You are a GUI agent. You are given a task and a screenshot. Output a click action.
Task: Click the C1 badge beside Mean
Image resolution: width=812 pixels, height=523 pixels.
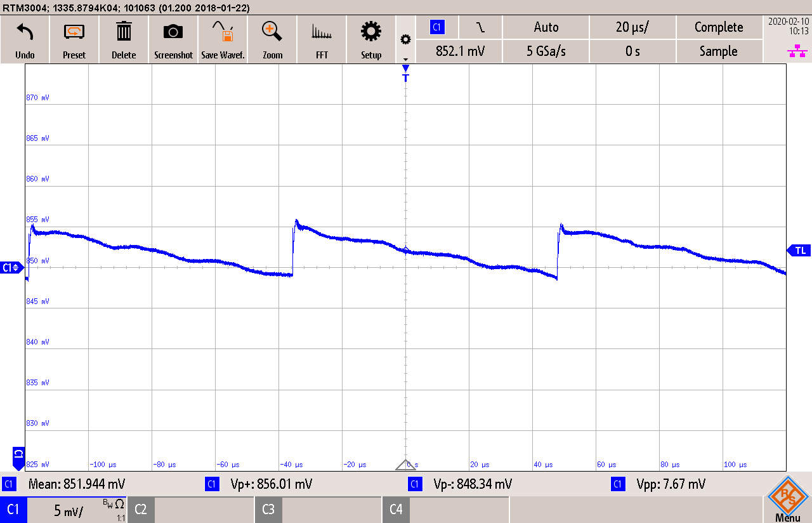(x=9, y=484)
